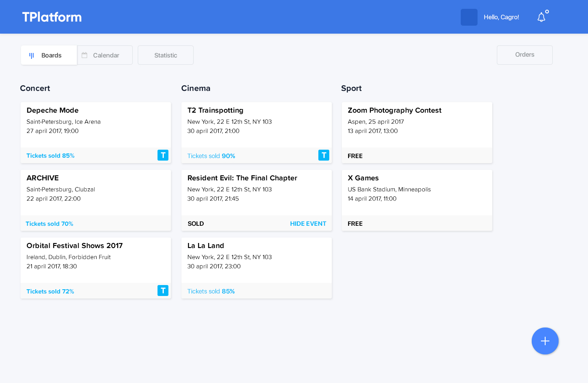Open the Orders page button
Viewport: 588px width, 383px height.
[x=525, y=55]
